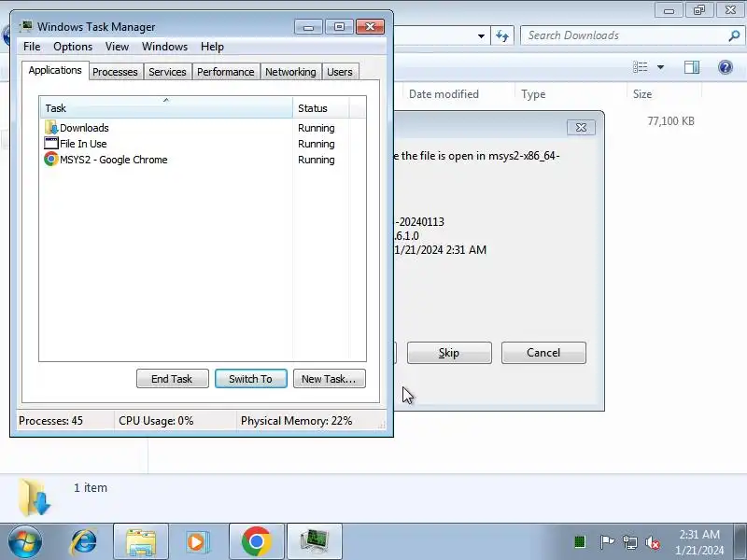The image size is (747, 560).
Task: Click the Chrome icon in task list
Action: (51, 159)
